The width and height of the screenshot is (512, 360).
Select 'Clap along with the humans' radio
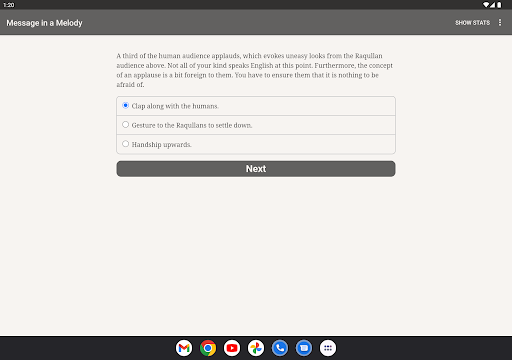point(125,105)
